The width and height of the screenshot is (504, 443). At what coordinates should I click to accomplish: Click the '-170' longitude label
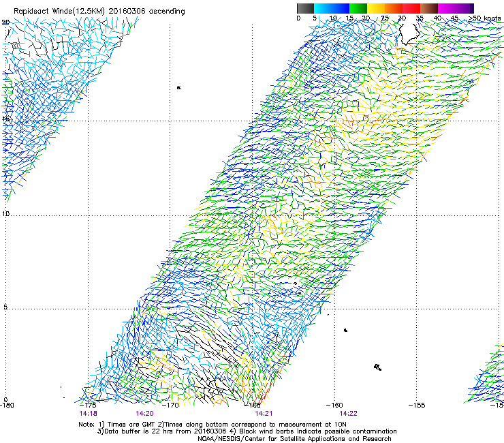170,405
